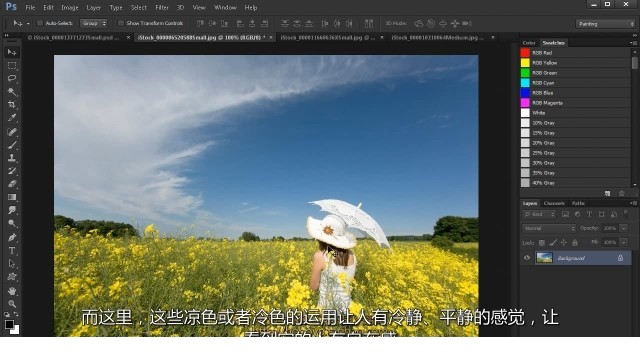This screenshot has width=640, height=360.
Task: Select the Type tool
Action: tap(12, 251)
